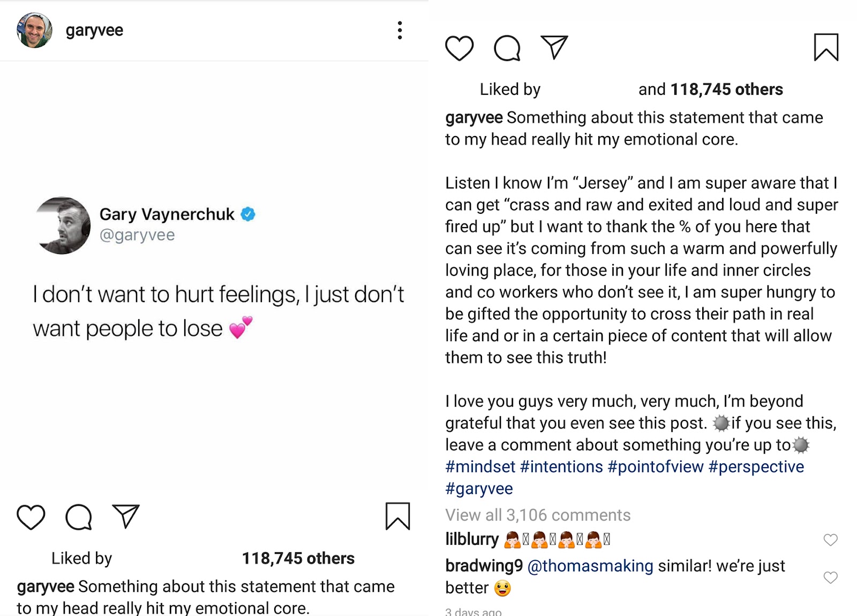Open the three-dot post options menu
857x616 pixels.
coord(400,31)
